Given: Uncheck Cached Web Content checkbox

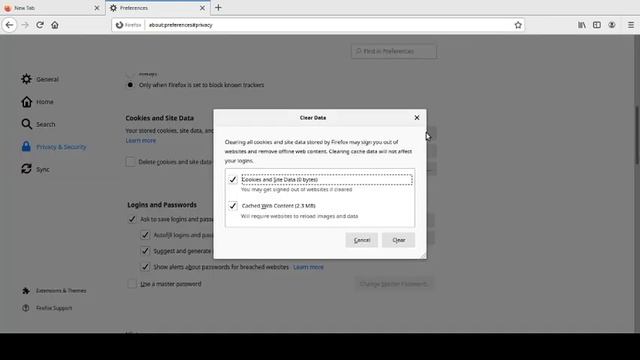Looking at the screenshot, I should pos(233,206).
